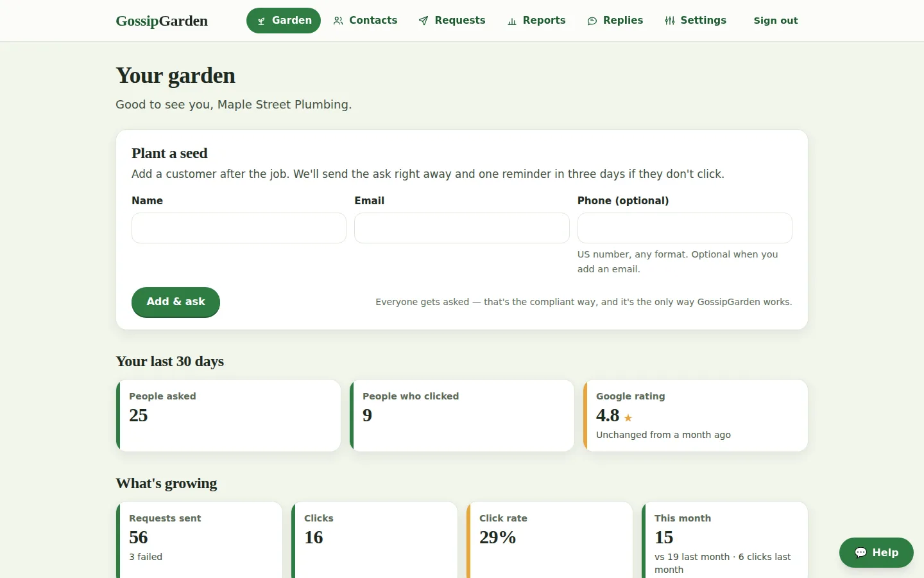Click the sprout icon in the Garden tab
This screenshot has width=924, height=578.
tap(261, 21)
